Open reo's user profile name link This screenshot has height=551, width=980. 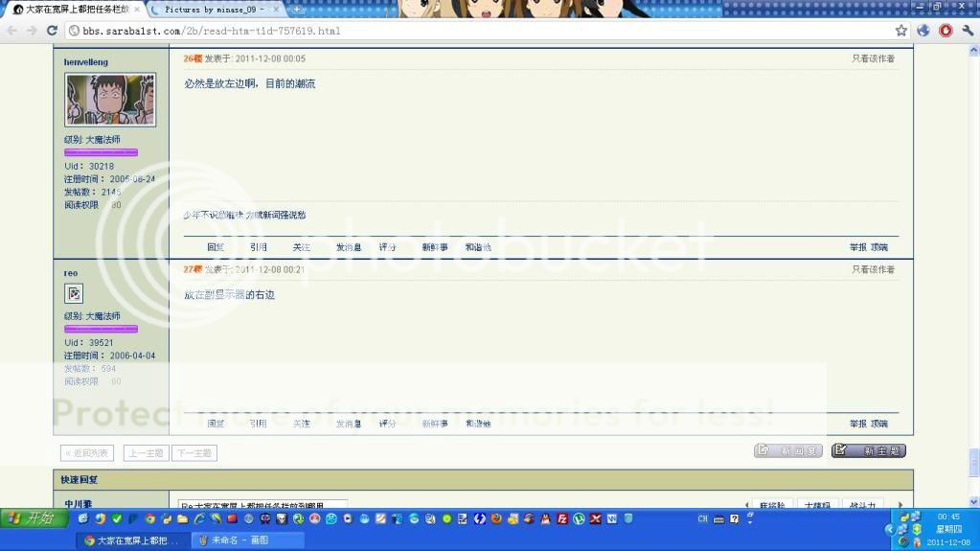pyautogui.click(x=71, y=273)
